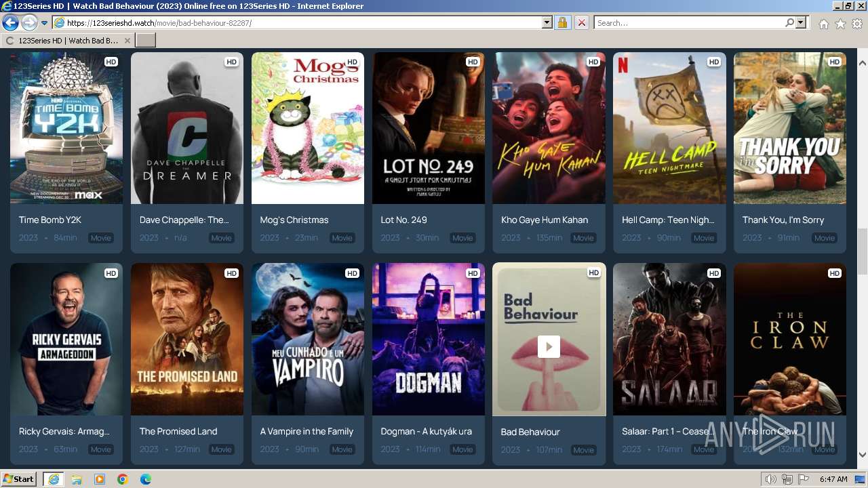The height and width of the screenshot is (488, 868).
Task: Open Favorites star icon
Action: [x=840, y=24]
